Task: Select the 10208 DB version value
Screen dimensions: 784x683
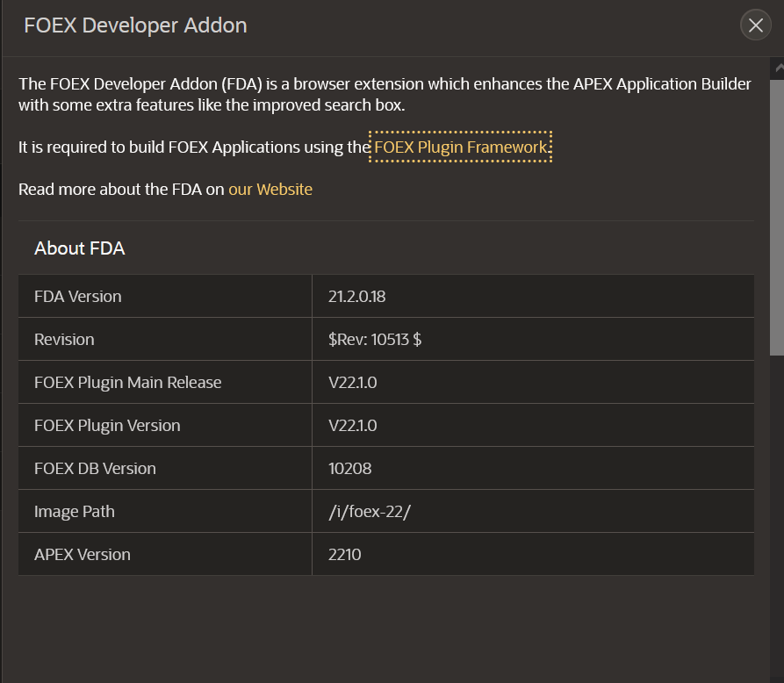Action: (350, 469)
